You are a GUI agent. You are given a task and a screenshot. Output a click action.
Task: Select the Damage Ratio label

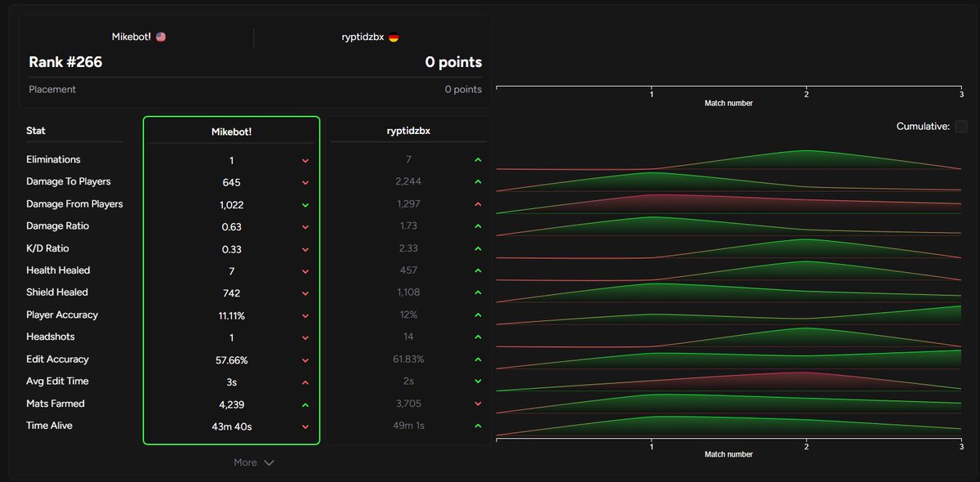tap(58, 225)
